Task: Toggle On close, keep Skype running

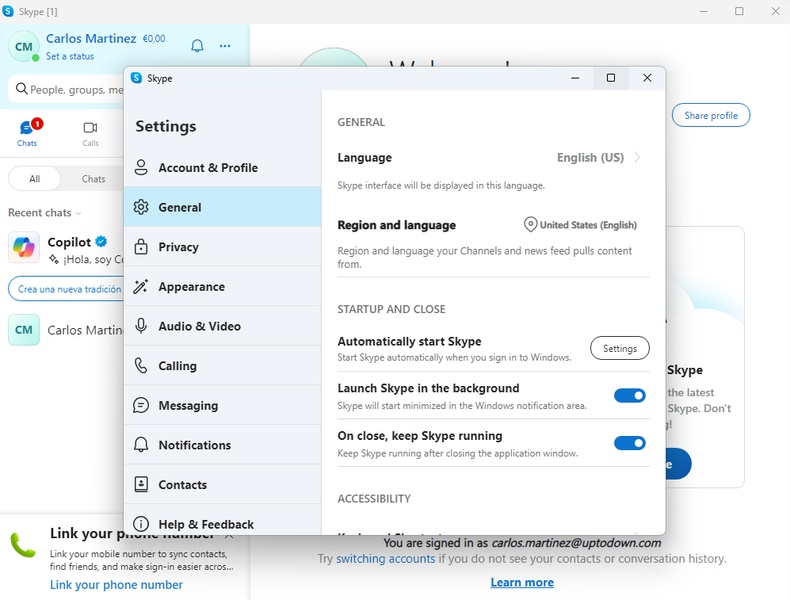Action: pos(629,443)
